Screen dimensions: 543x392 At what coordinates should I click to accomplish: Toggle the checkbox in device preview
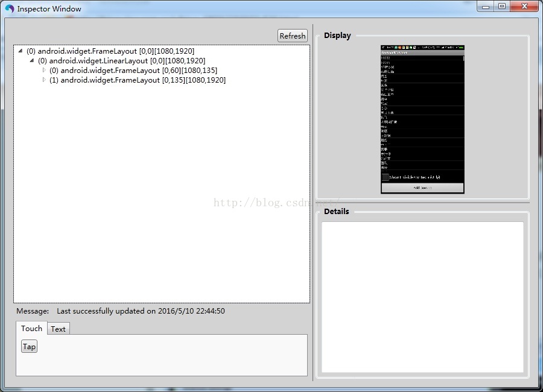pyautogui.click(x=385, y=177)
